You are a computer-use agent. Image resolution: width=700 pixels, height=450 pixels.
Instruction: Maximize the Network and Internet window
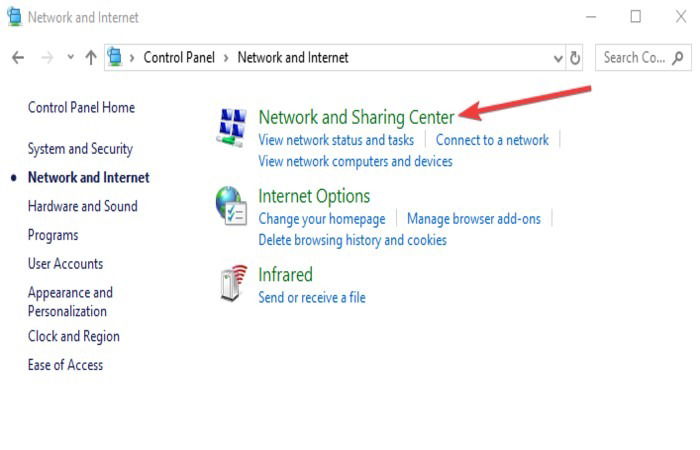coord(636,17)
